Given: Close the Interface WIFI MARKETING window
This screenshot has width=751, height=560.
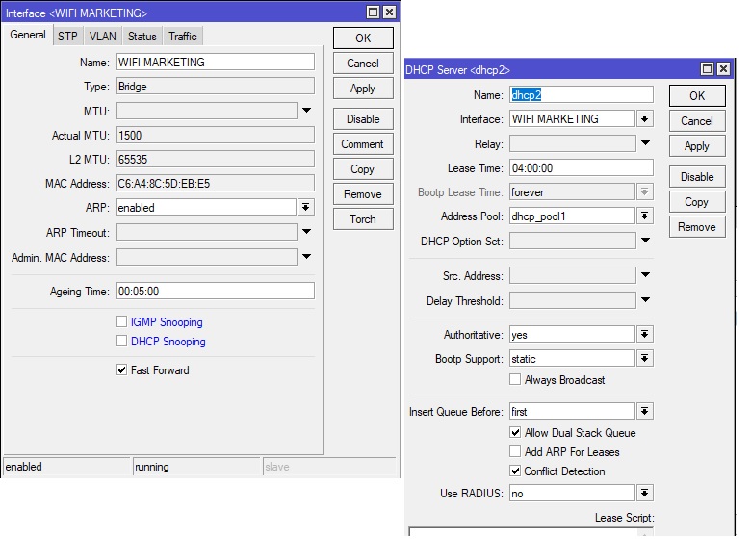Looking at the screenshot, I should (388, 13).
